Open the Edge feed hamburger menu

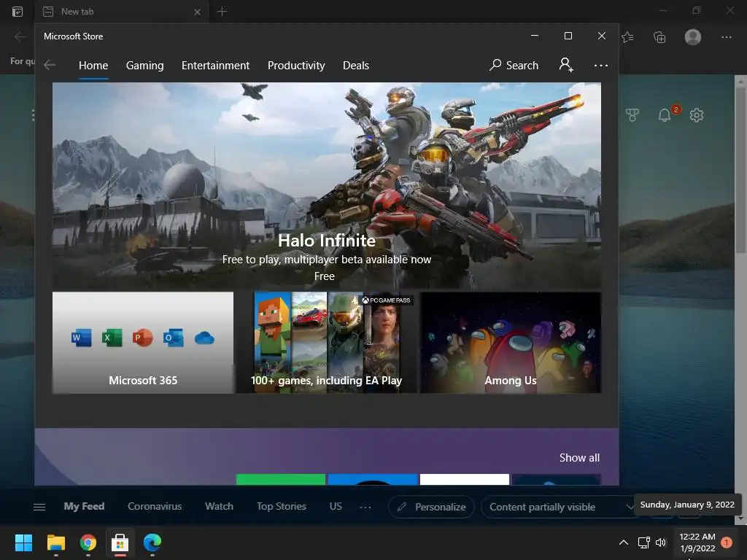point(39,507)
